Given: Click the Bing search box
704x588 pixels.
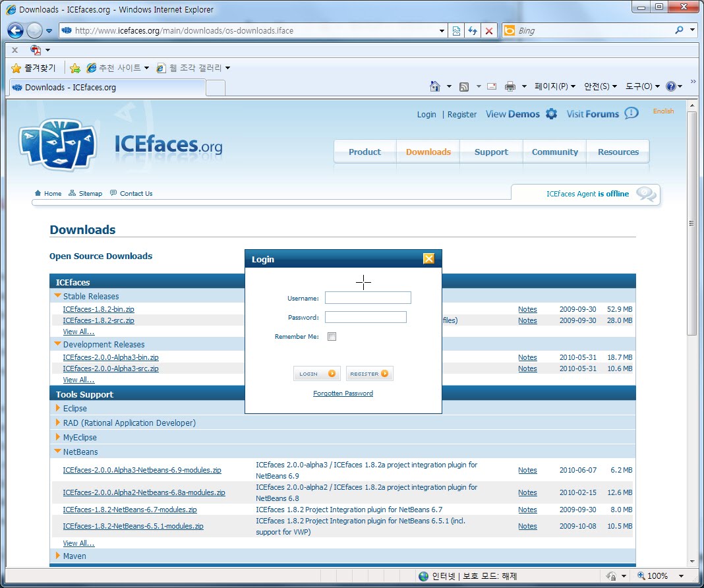Looking at the screenshot, I should pos(593,30).
